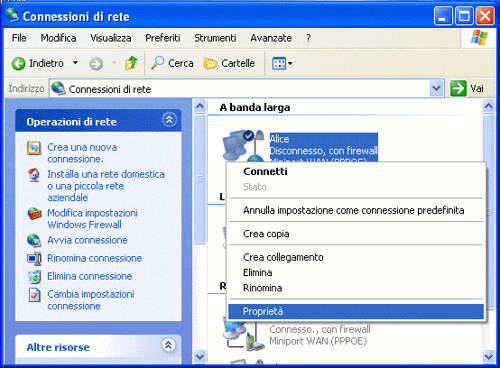Screen dimensions: 500x368
Task: Select the Alice connection name
Action: pyautogui.click(x=279, y=139)
